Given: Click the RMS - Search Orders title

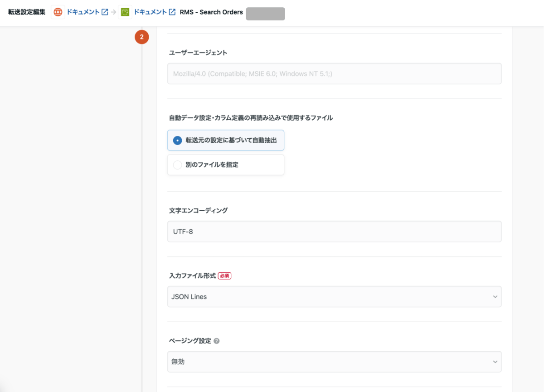Looking at the screenshot, I should tap(211, 12).
